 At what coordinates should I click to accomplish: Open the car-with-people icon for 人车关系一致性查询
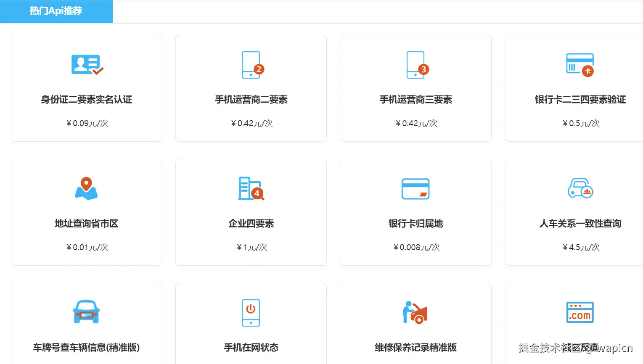(x=580, y=189)
